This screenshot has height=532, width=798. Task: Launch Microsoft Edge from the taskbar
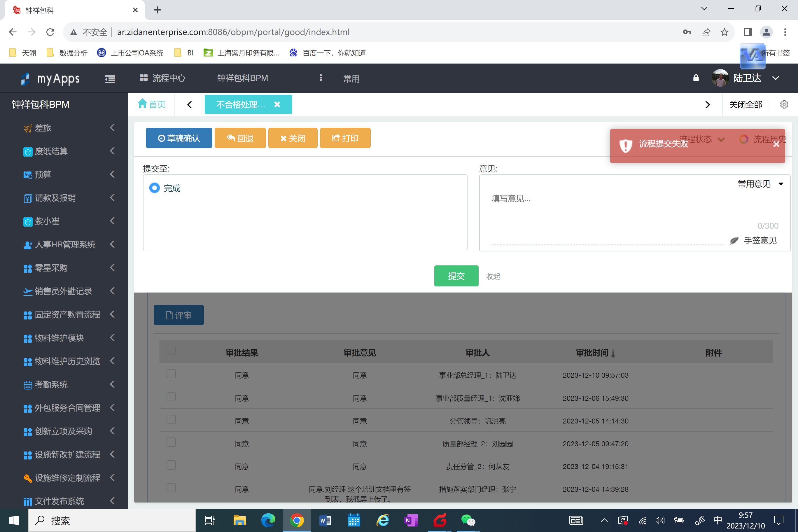tap(268, 520)
